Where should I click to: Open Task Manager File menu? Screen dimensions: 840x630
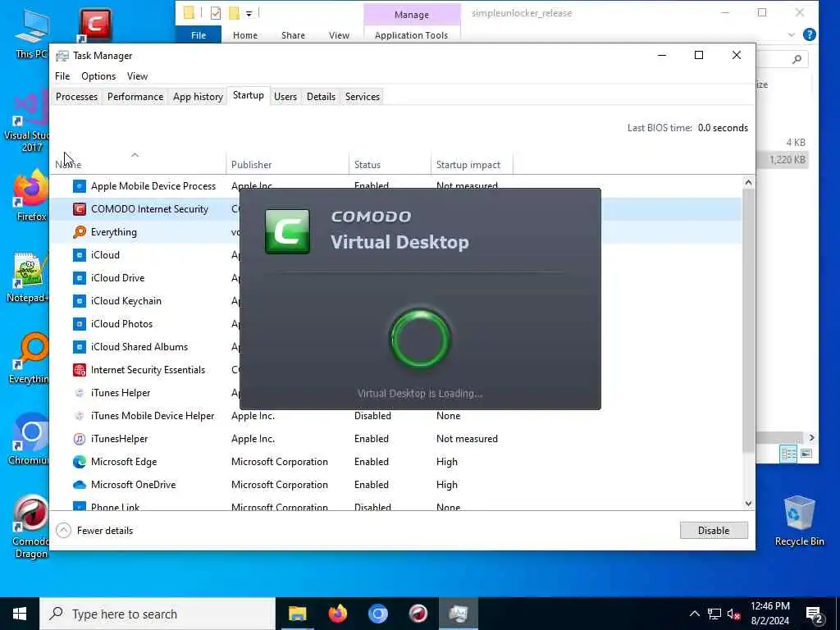[62, 76]
